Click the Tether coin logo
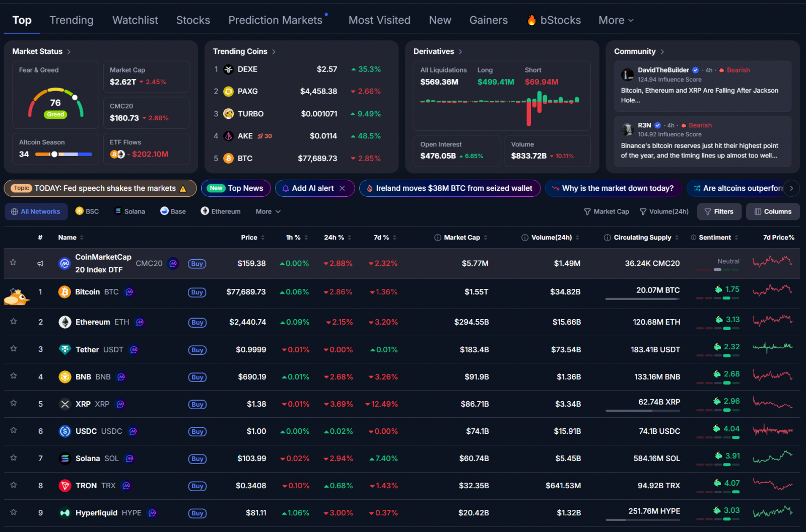This screenshot has width=806, height=532. point(65,350)
